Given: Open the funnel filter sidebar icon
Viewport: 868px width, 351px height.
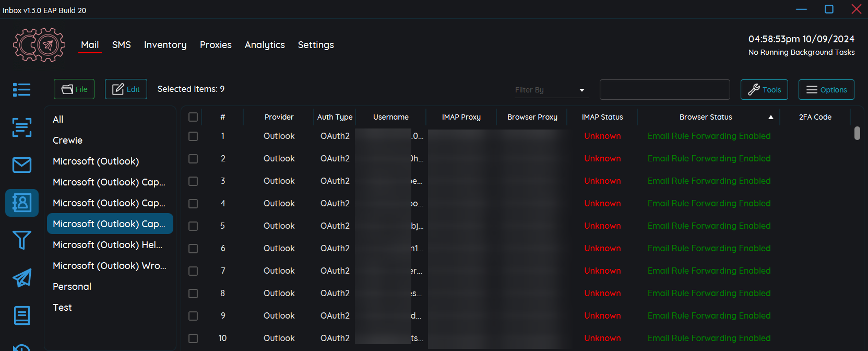Looking at the screenshot, I should click(x=21, y=240).
